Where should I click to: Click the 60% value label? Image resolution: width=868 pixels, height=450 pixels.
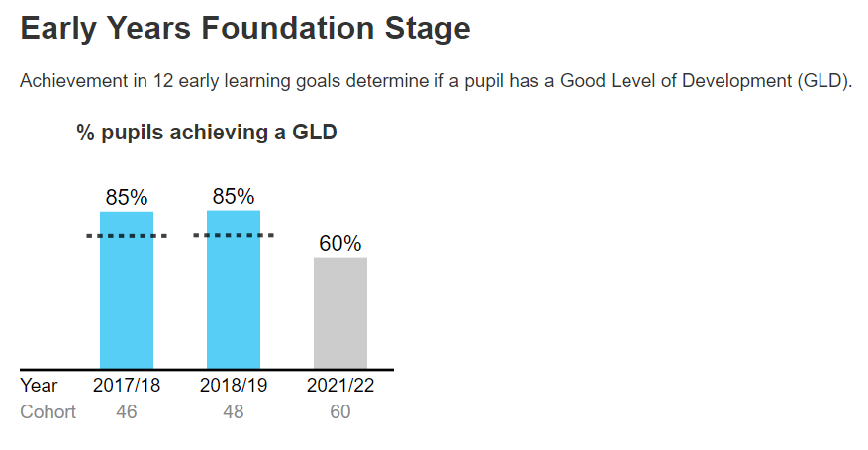click(x=340, y=243)
